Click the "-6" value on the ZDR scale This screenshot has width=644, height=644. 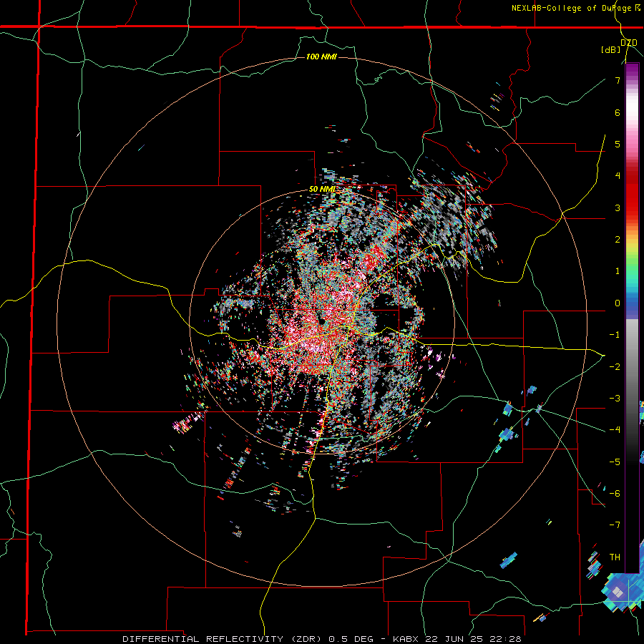(x=615, y=494)
